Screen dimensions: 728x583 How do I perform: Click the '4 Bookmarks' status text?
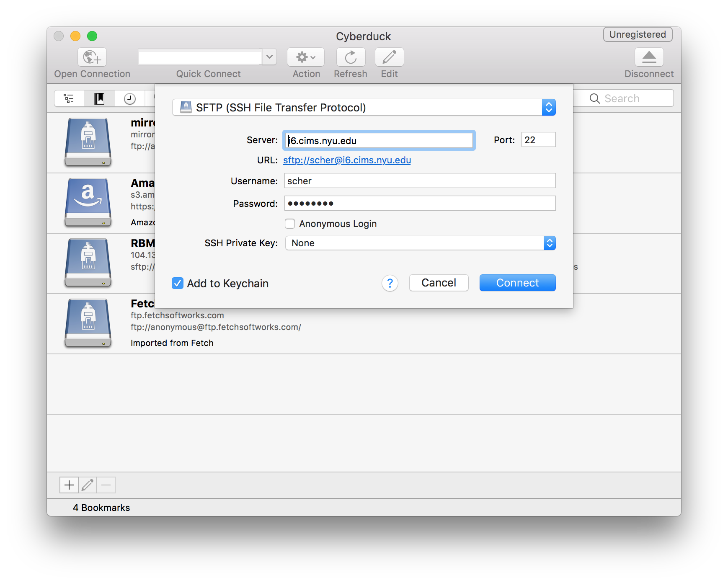click(x=101, y=508)
